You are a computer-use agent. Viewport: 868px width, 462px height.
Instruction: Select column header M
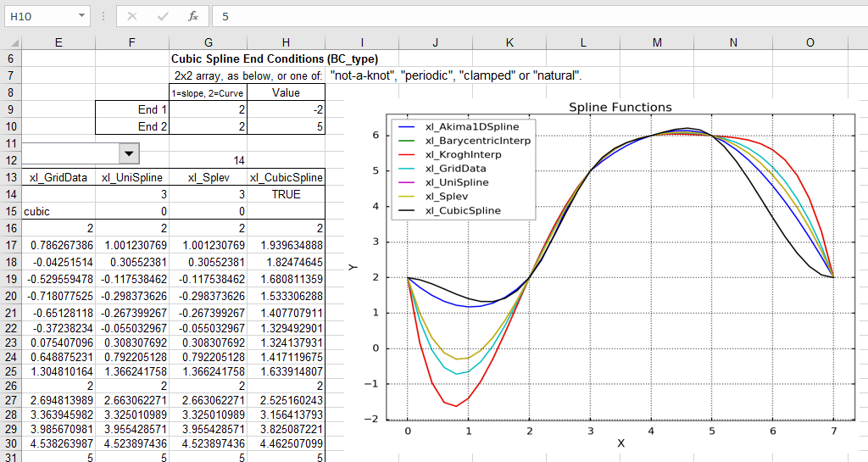(x=658, y=42)
